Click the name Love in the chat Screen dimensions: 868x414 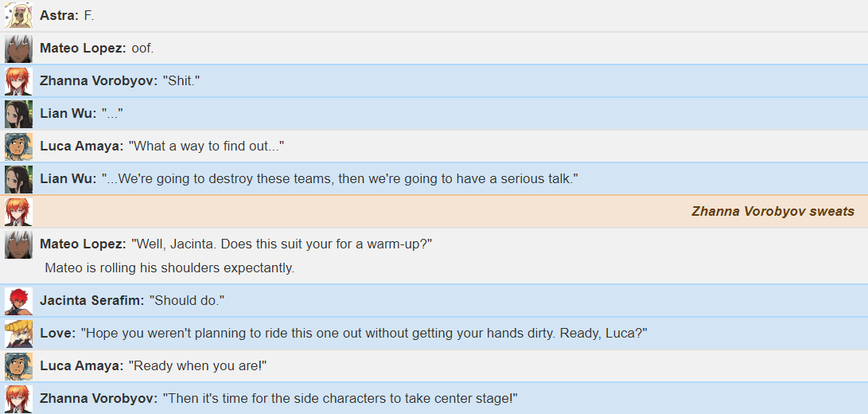coord(57,334)
